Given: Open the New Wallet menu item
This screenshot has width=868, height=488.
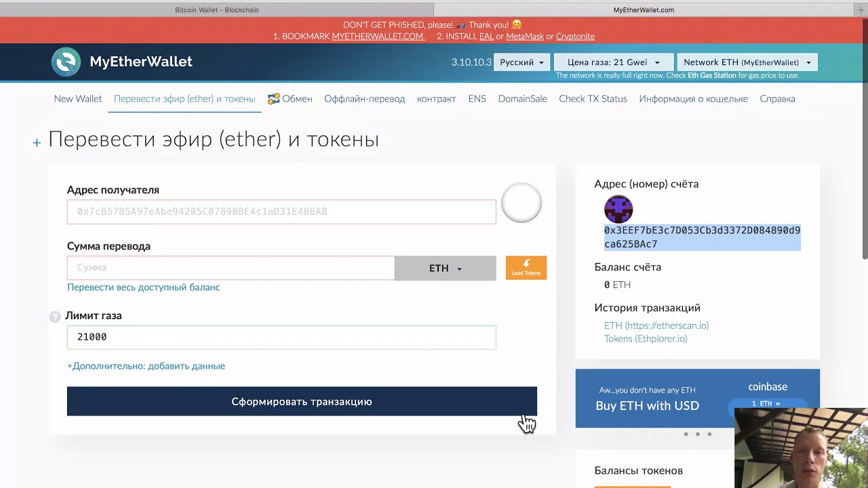Looking at the screenshot, I should (x=78, y=99).
